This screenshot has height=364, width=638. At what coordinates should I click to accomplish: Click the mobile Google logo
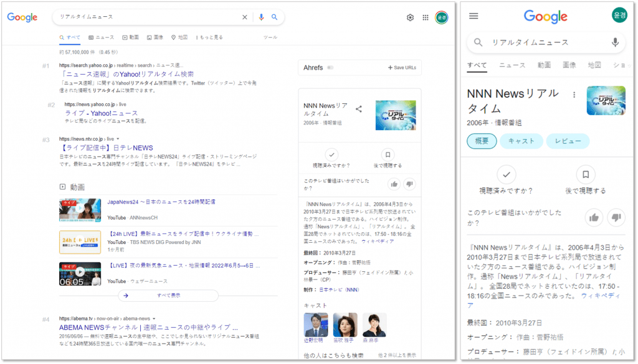[x=545, y=17]
